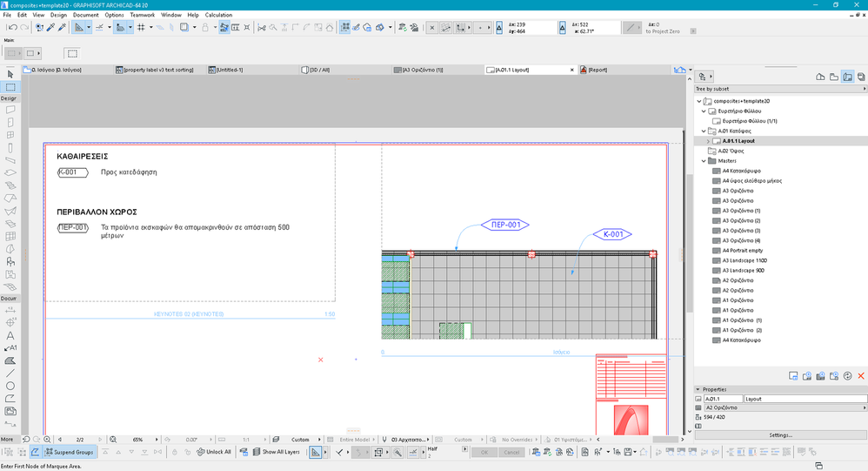Toggle the Guide Lines triangle-ruler button
Image resolution: width=868 pixels, height=471 pixels.
coord(79,27)
